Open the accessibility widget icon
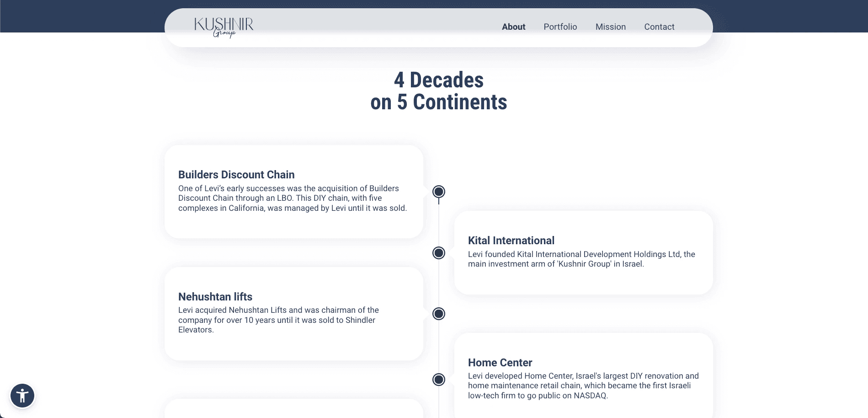The height and width of the screenshot is (418, 868). pyautogui.click(x=22, y=396)
